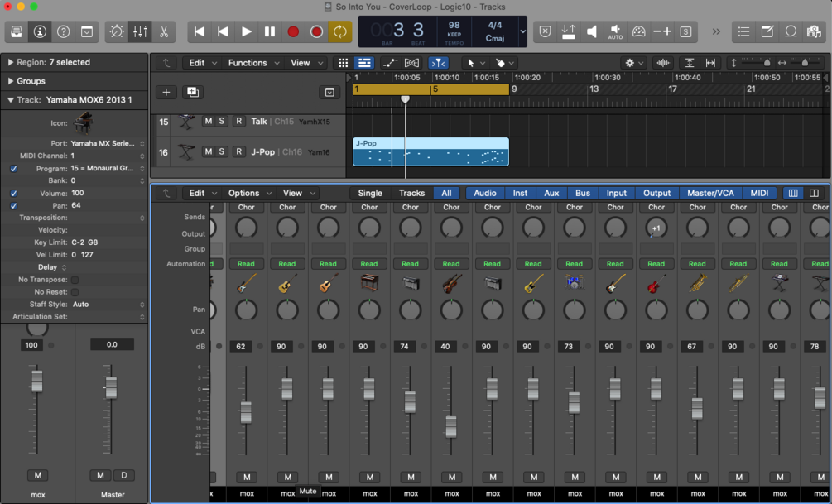This screenshot has width=832, height=504.
Task: Click the Read automation button on 62 channel
Action: click(246, 264)
